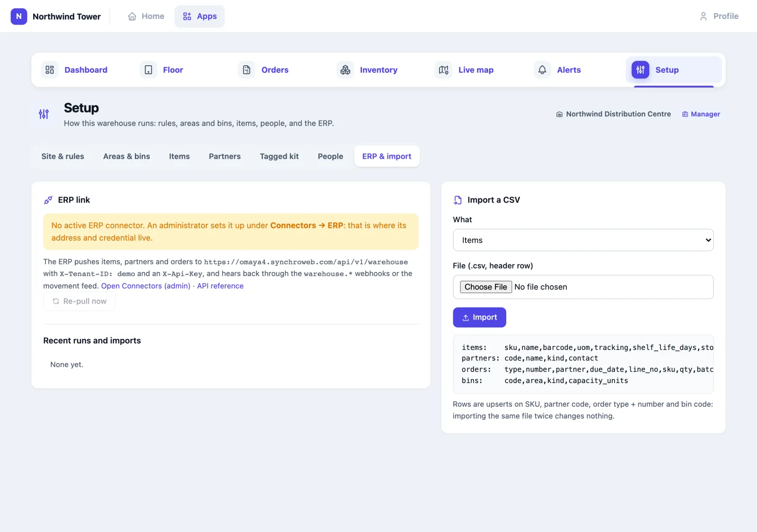
Task: Open the Partners setup tab
Action: click(225, 157)
